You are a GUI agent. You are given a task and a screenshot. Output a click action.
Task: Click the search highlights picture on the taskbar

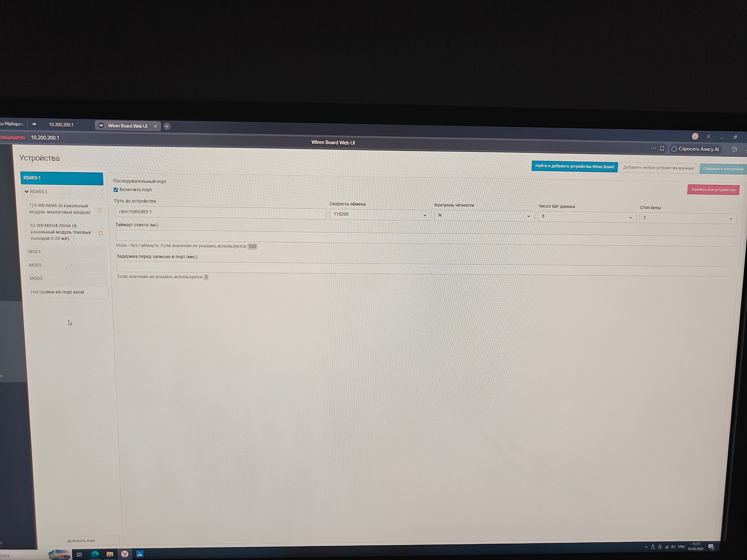59,554
